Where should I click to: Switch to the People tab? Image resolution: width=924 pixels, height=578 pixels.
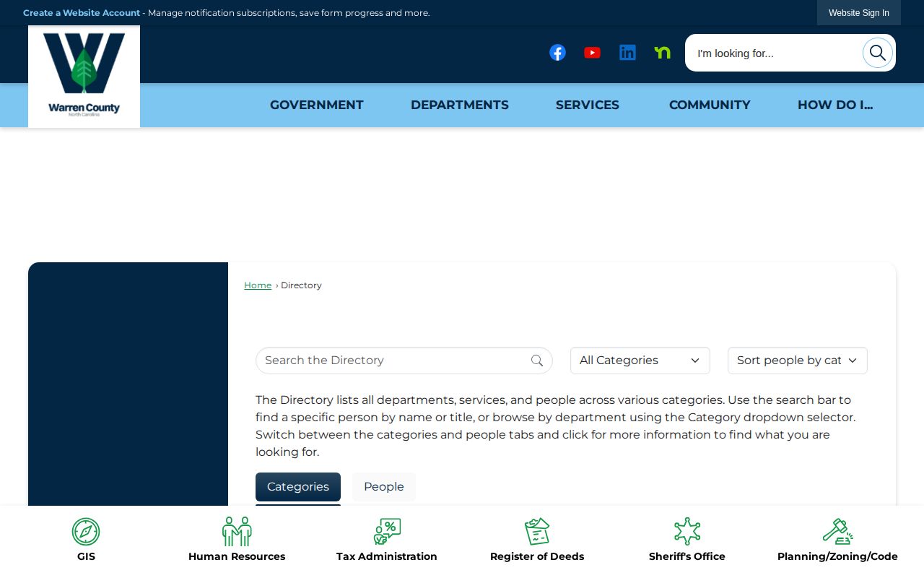(x=384, y=487)
